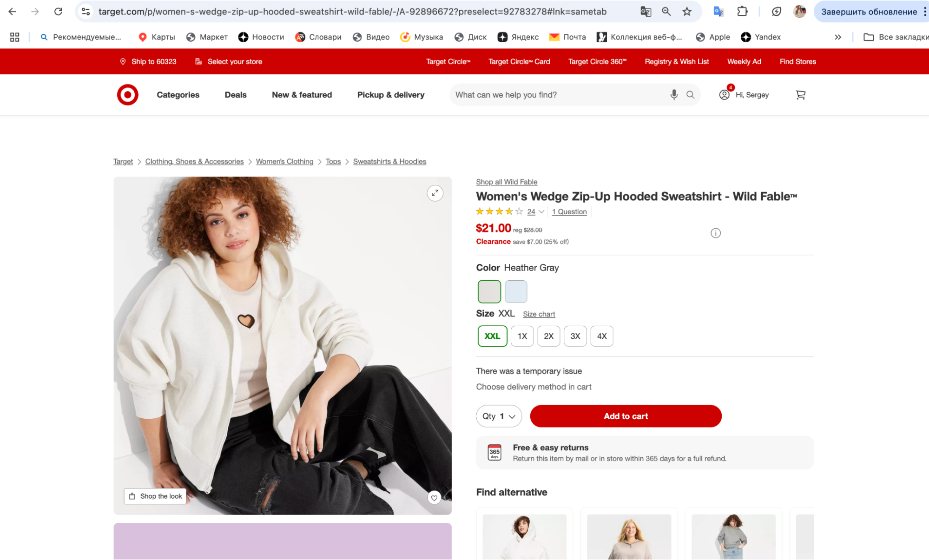The height and width of the screenshot is (560, 929).
Task: Open the Size chart link
Action: point(539,314)
